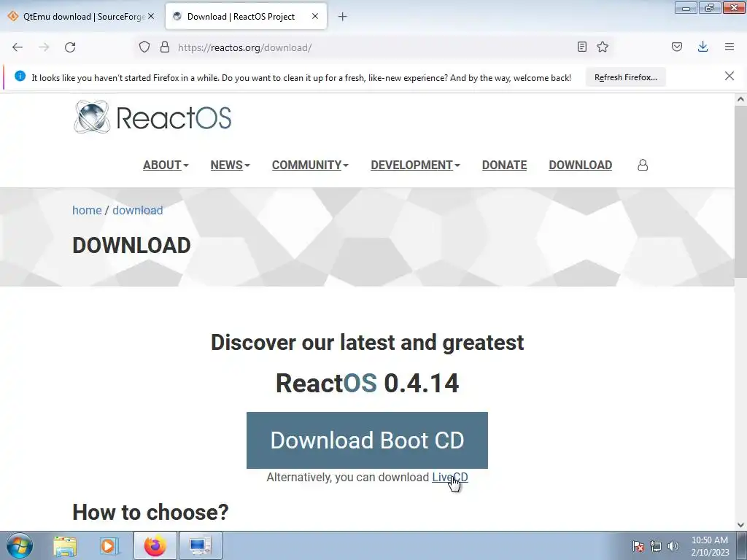747x560 pixels.
Task: Dismiss the Firefox refresh notification bar
Action: click(729, 76)
